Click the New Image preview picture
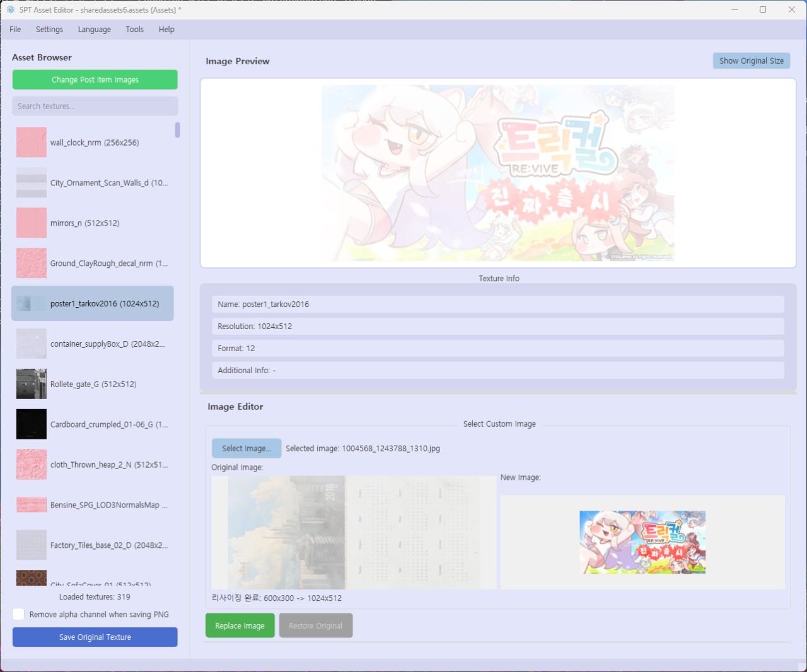Viewport: 807px width, 672px height. (642, 542)
